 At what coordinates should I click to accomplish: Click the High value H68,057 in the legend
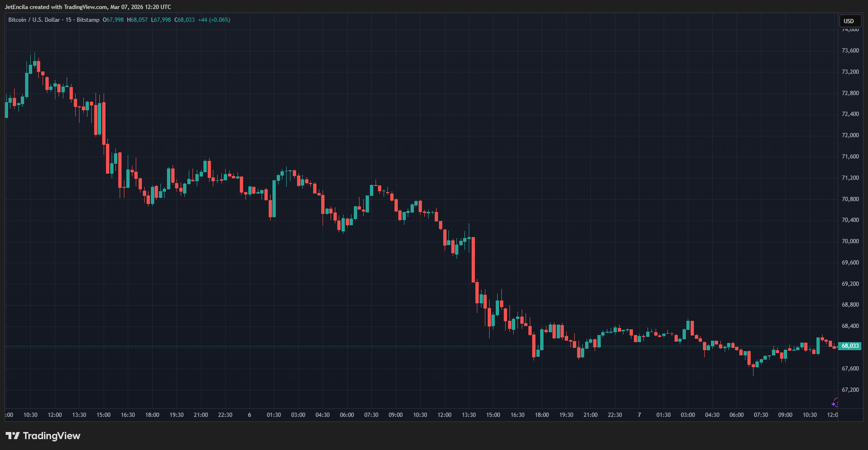pyautogui.click(x=137, y=20)
